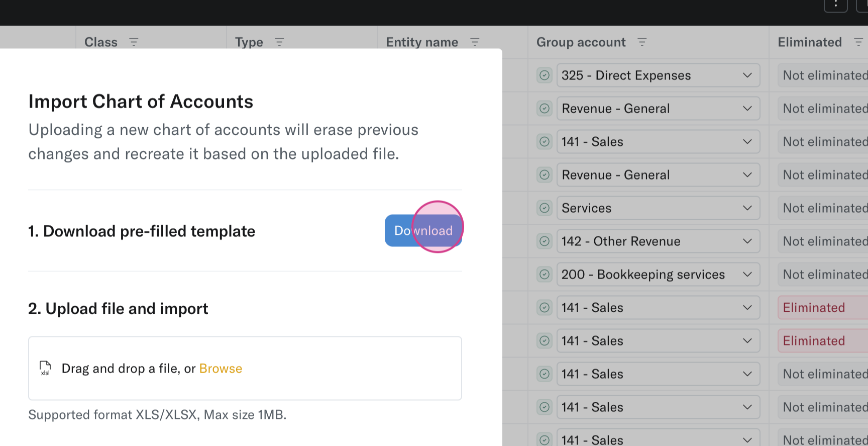
Task: Click the Group account column header
Action: tap(581, 42)
